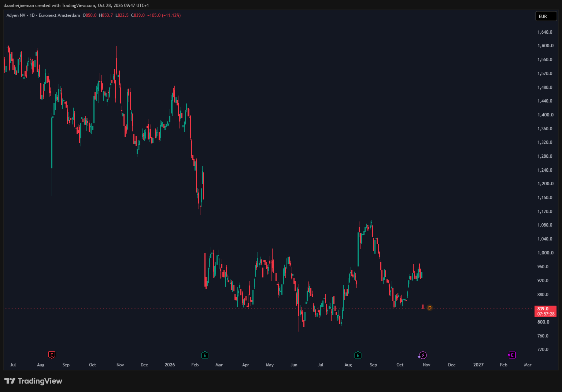Click the 2027 year label on time axis

(x=478, y=365)
